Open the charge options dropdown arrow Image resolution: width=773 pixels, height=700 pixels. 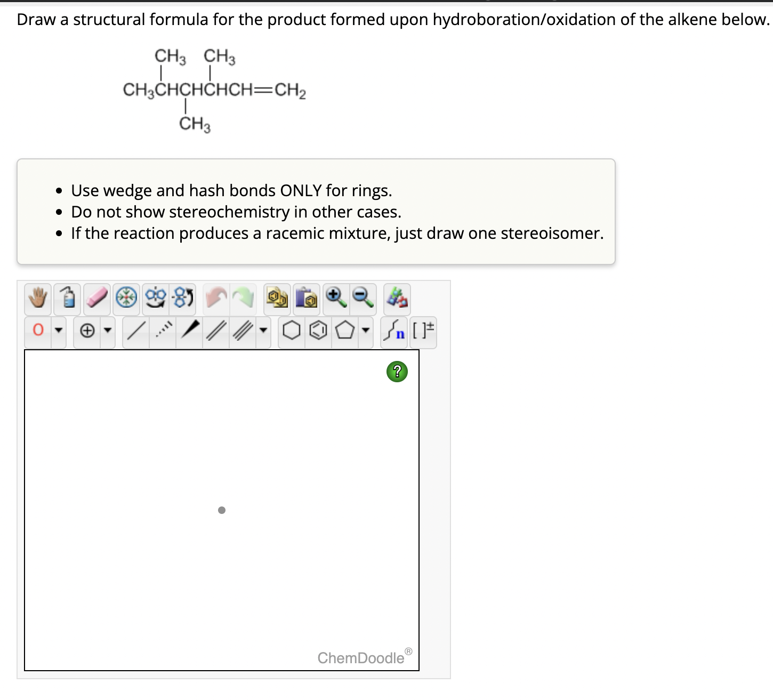(108, 331)
